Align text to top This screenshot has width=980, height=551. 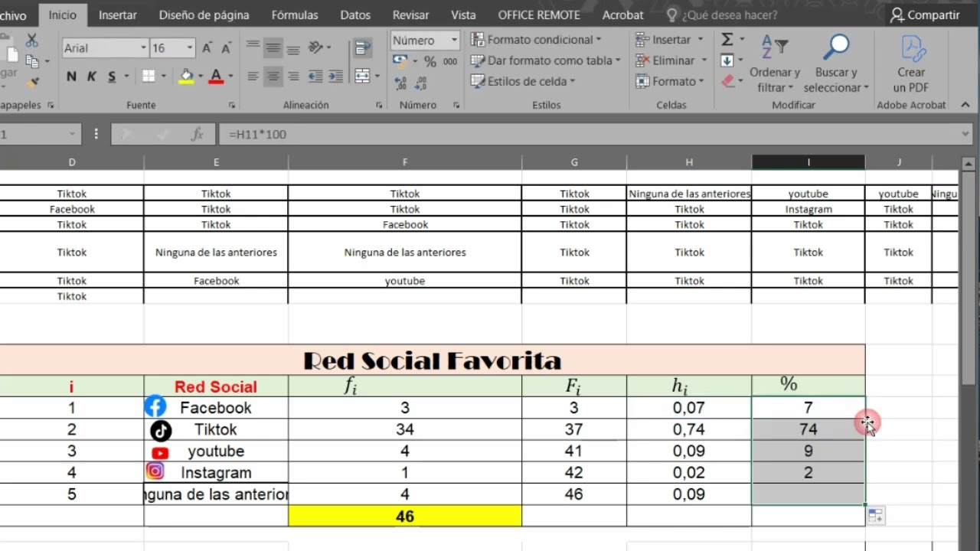coord(253,48)
